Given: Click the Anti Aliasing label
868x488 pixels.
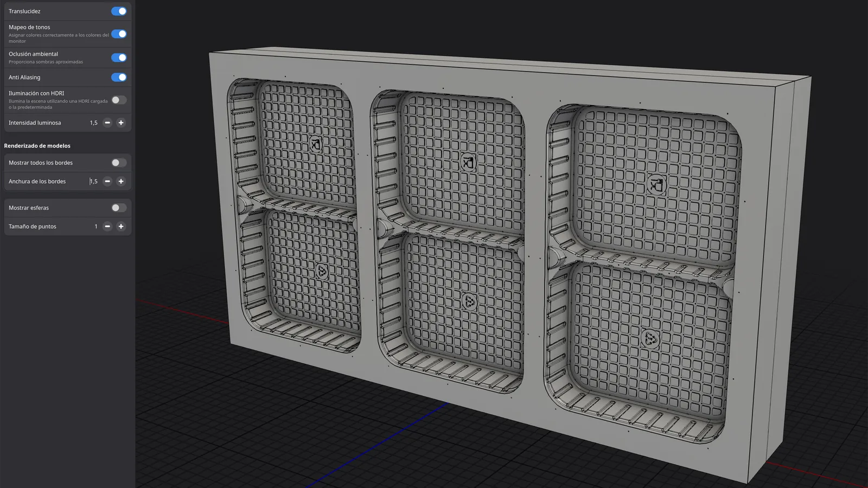Looking at the screenshot, I should pos(24,78).
